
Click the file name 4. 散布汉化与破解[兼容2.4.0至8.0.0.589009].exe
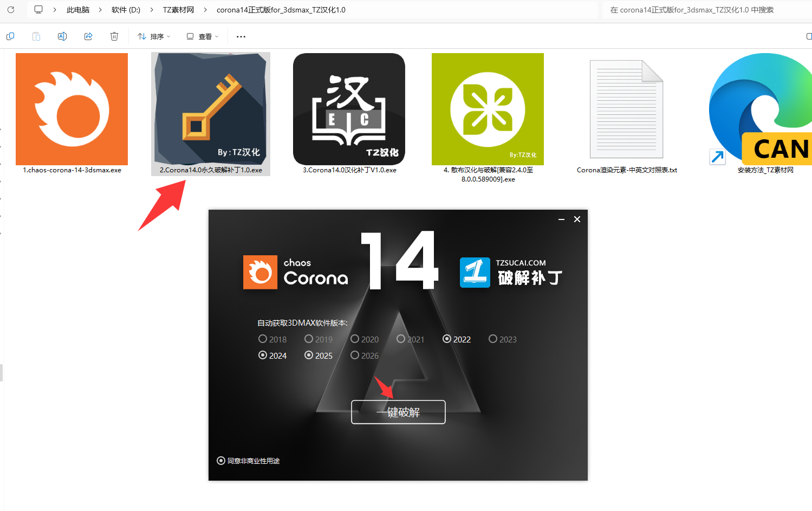(488, 174)
